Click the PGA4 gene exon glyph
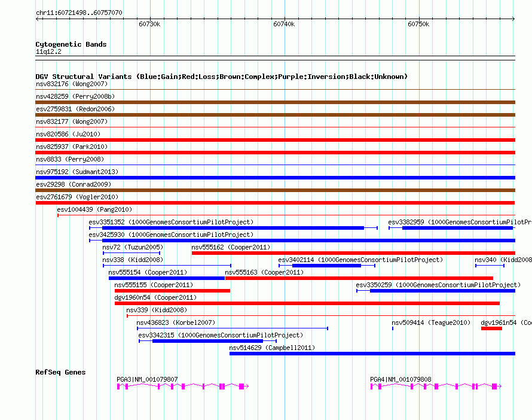 [436, 386]
